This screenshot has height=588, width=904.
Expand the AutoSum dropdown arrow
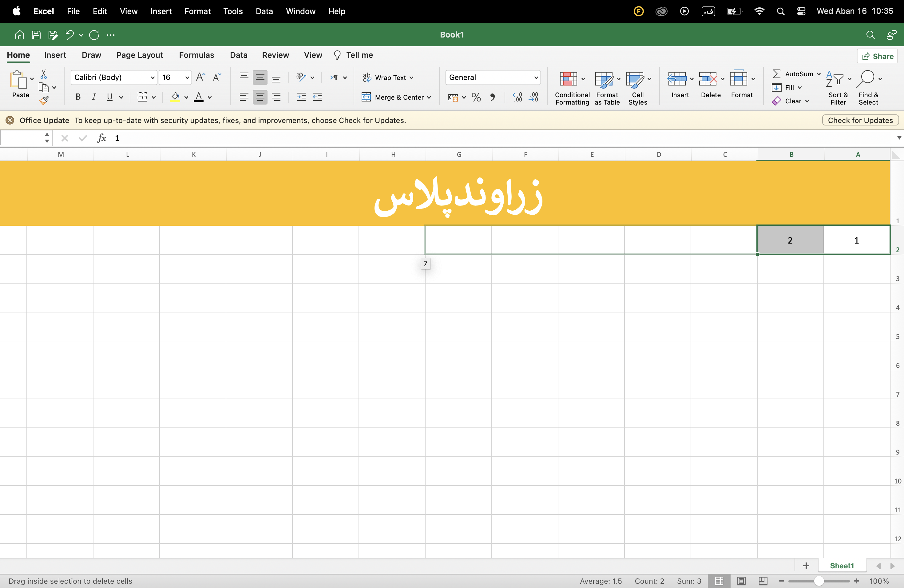(819, 74)
